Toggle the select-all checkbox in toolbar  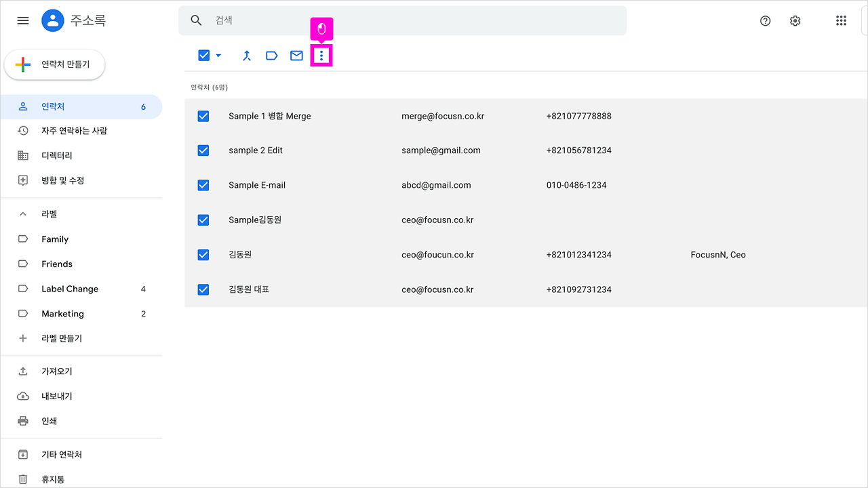click(x=204, y=56)
